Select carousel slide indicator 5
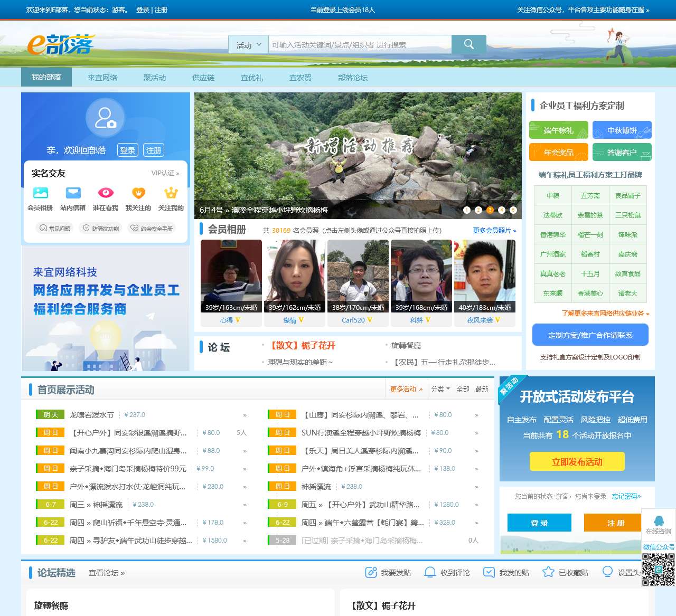 [x=513, y=210]
